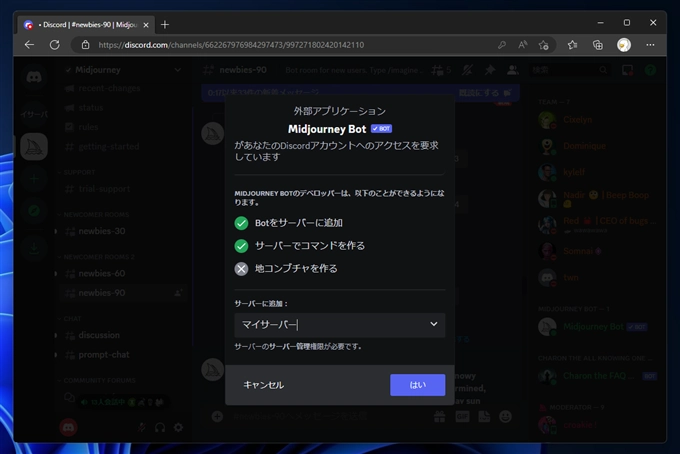Click the 既読にする mark-as-read link
The image size is (680, 454).
pos(484,93)
